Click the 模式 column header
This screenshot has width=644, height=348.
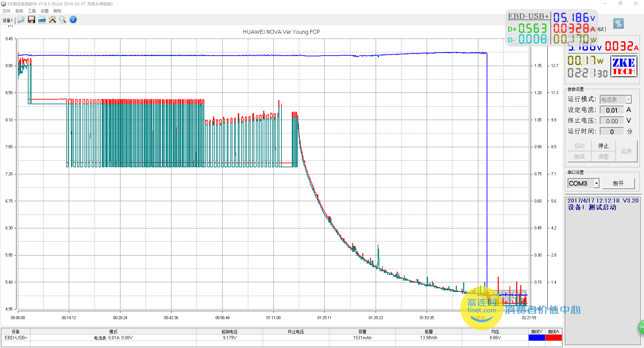coord(113,332)
